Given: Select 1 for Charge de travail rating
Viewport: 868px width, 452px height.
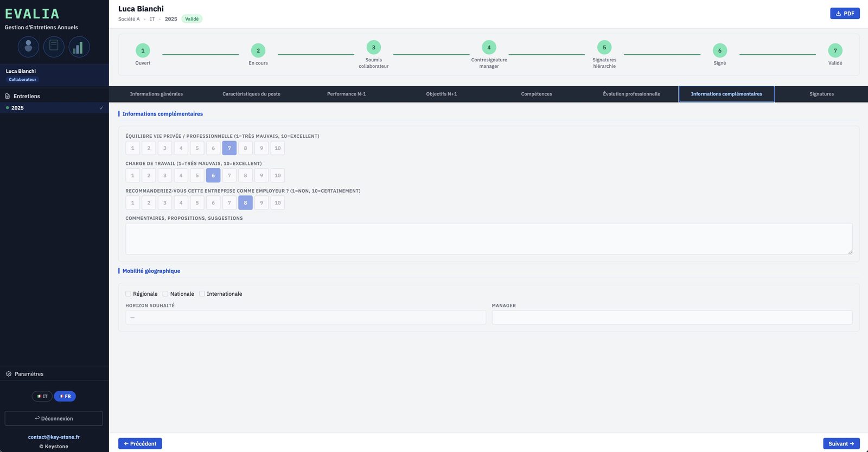Looking at the screenshot, I should pyautogui.click(x=132, y=175).
